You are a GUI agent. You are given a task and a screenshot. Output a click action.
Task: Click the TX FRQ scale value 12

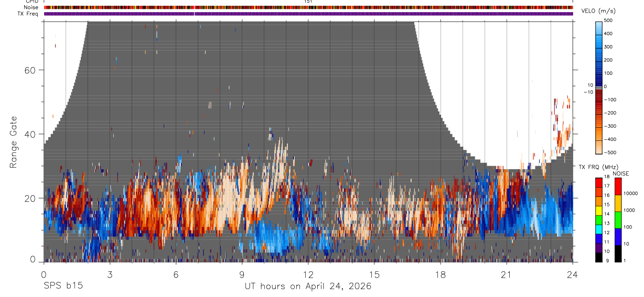click(606, 233)
